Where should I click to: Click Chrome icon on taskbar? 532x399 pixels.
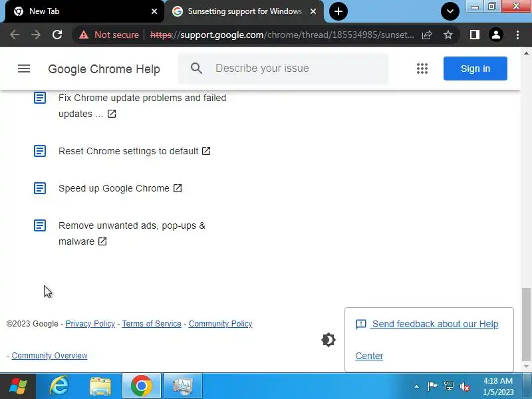[142, 386]
